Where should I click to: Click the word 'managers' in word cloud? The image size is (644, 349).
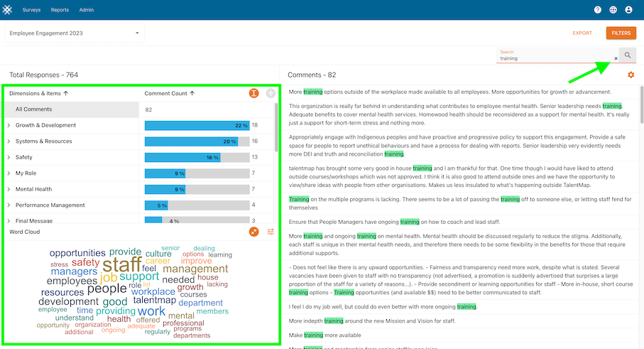pos(74,272)
